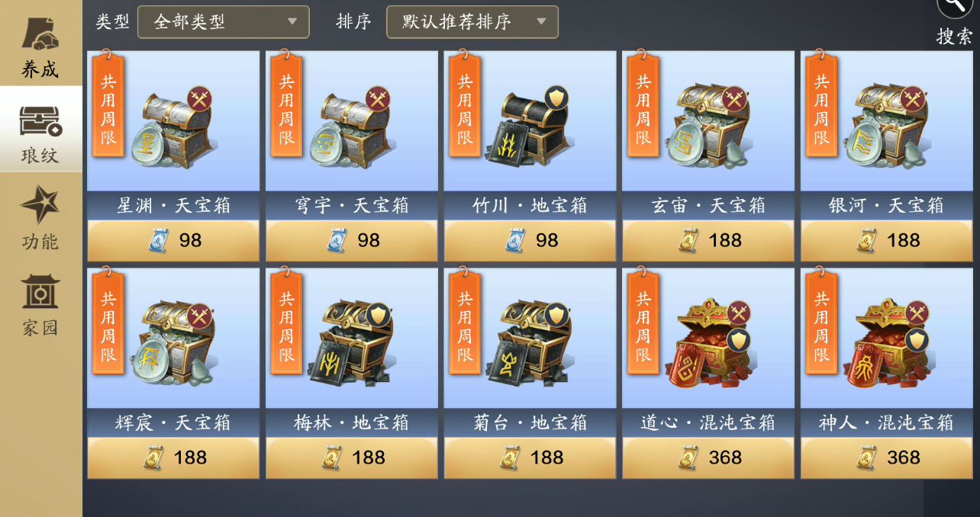980x517 pixels.
Task: Open the 家园 building sidebar icon
Action: [40, 291]
